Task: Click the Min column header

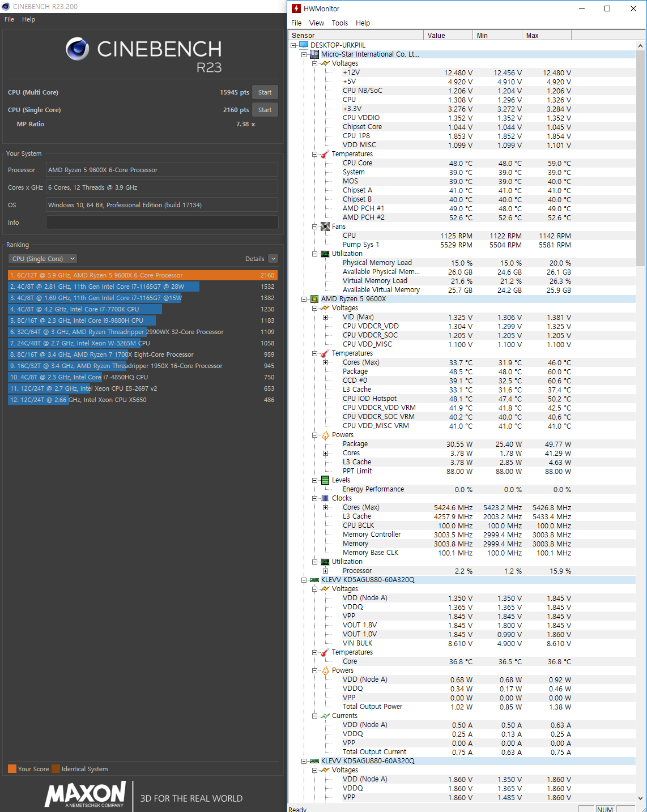Action: tap(497, 35)
